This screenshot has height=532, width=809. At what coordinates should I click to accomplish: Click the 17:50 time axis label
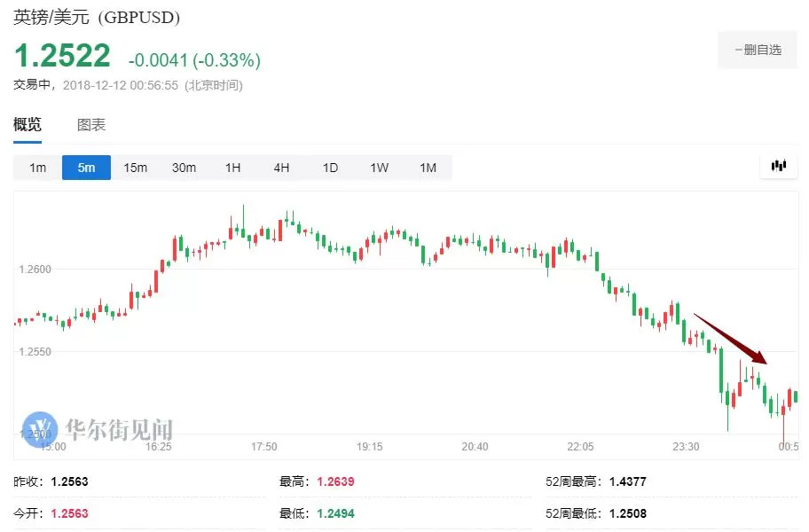263,446
